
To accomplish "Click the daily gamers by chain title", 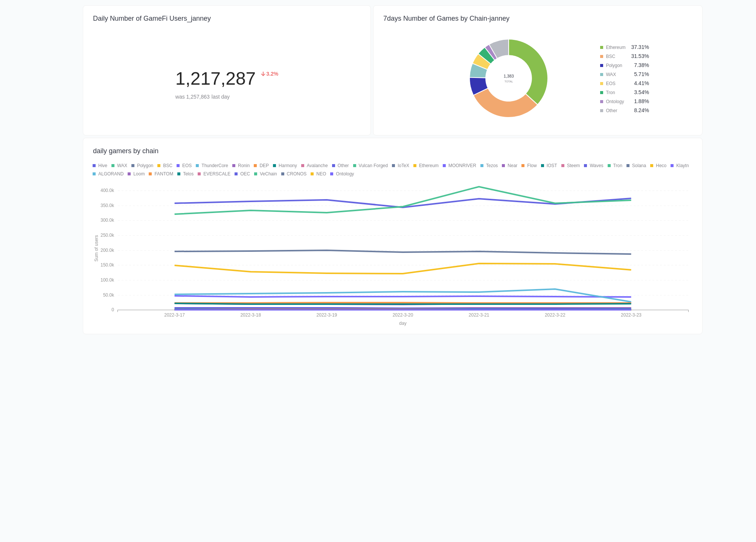I will [126, 151].
